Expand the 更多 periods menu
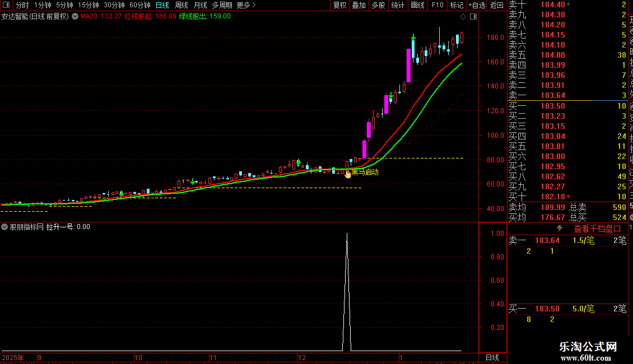The width and height of the screenshot is (633, 364). tap(246, 5)
